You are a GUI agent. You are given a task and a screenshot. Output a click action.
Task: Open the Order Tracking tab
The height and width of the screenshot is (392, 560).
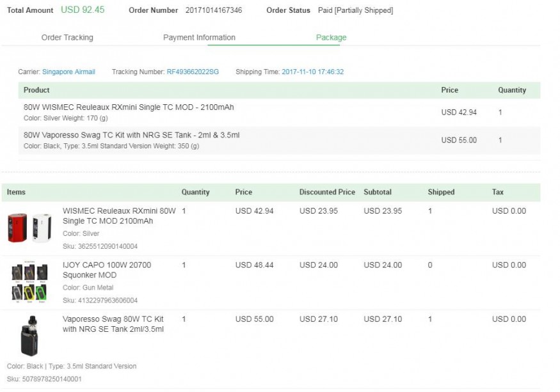pos(67,38)
